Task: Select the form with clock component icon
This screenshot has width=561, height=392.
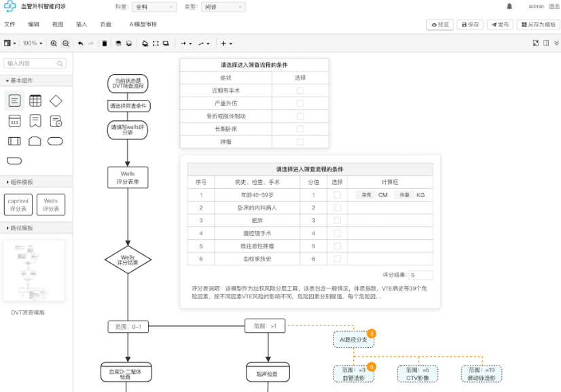Action: (x=56, y=121)
